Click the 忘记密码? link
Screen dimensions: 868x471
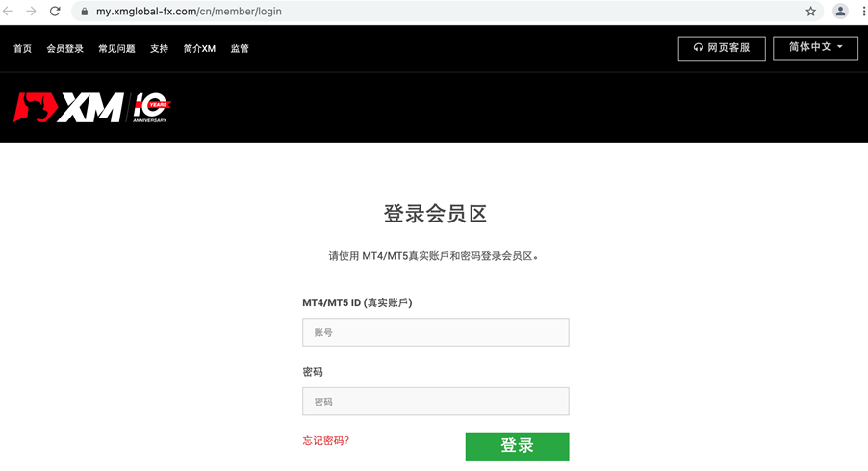click(325, 440)
